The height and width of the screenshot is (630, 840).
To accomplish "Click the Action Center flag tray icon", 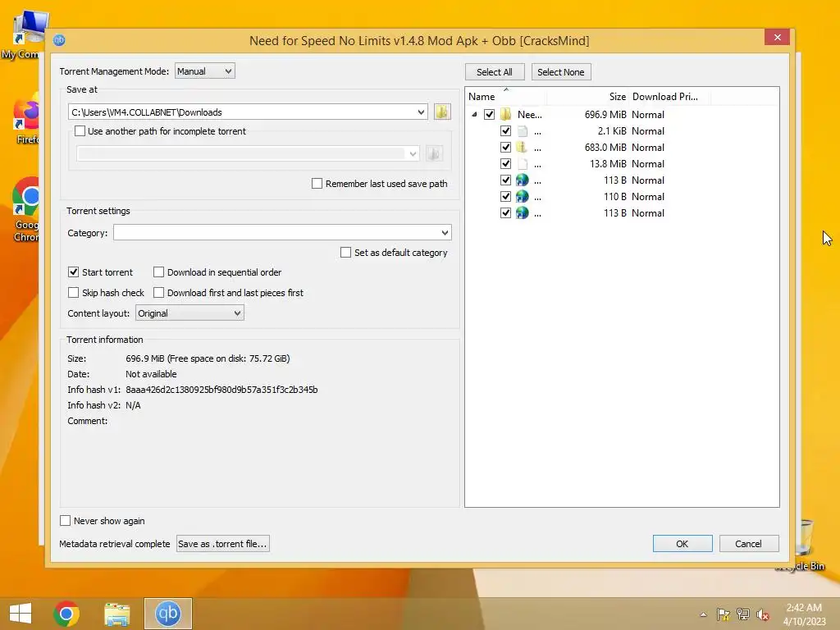I will coord(724,614).
